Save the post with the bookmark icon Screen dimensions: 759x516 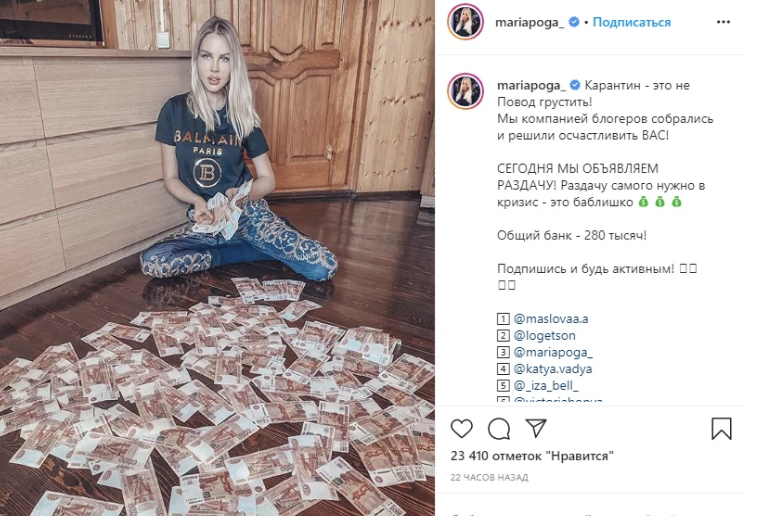(721, 428)
